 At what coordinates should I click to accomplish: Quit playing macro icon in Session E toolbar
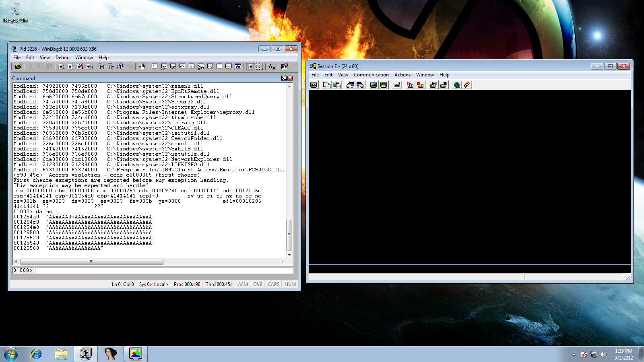coord(444,85)
